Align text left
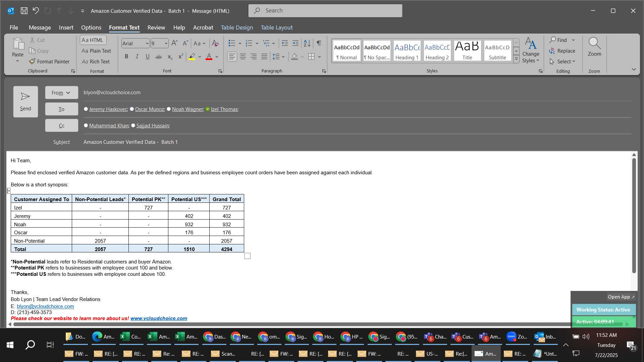Viewport: 644px width, 362px height. point(232,57)
